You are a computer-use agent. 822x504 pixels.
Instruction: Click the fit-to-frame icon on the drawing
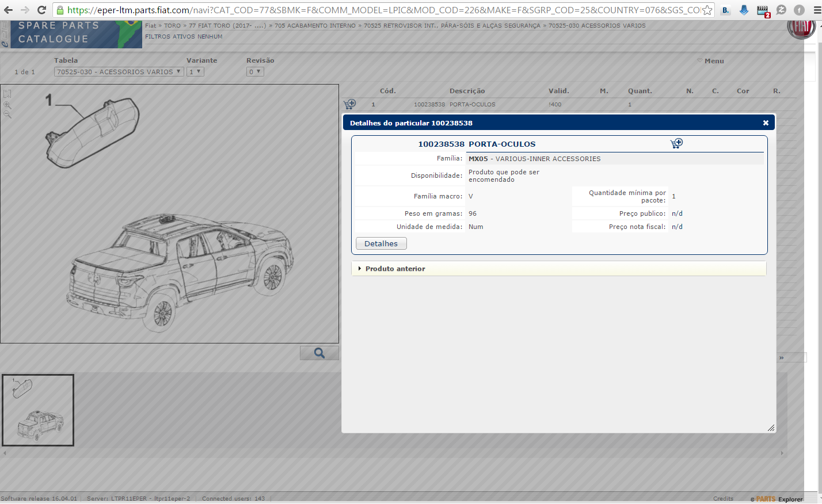(x=7, y=94)
